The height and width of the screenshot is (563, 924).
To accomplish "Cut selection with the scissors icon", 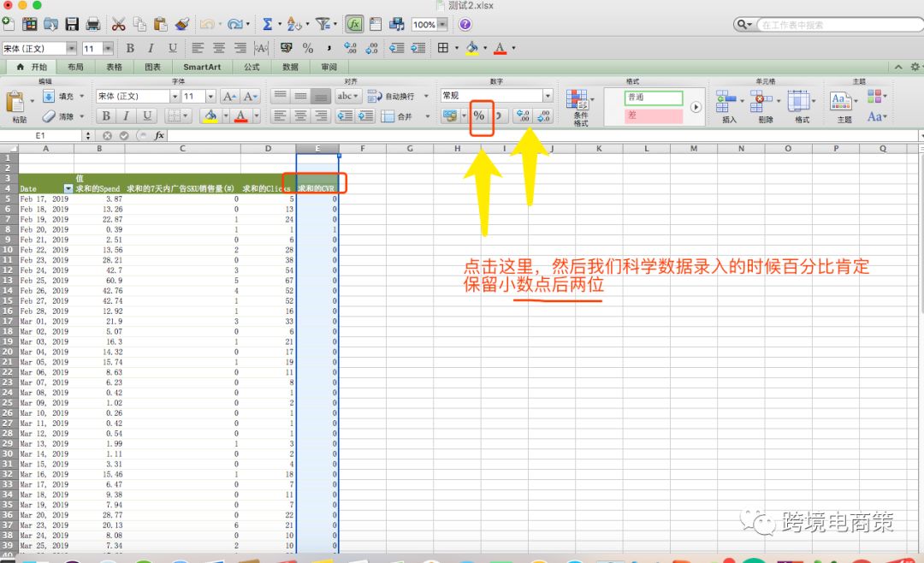I will tap(118, 24).
